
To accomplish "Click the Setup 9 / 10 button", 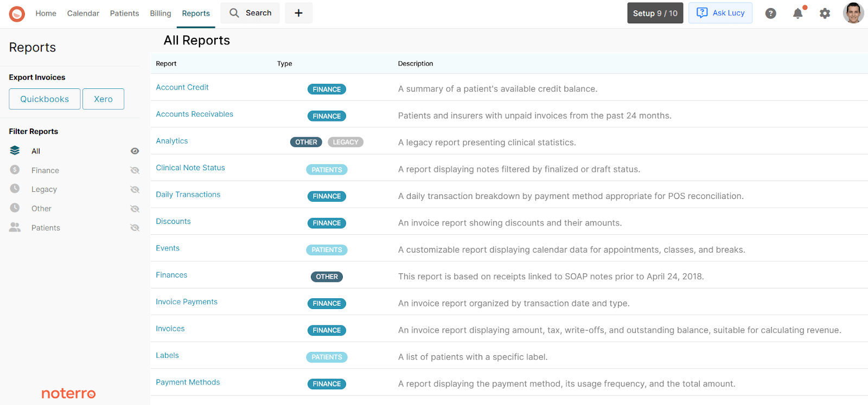I will 655,13.
